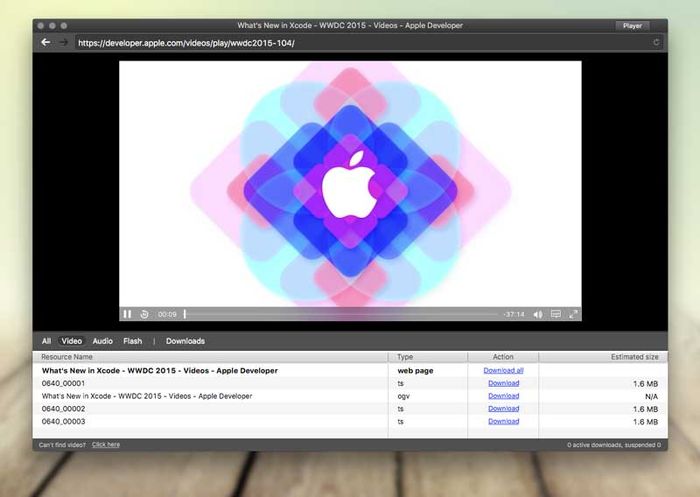The width and height of the screenshot is (700, 497).
Task: Download the 0640_00001 ts file
Action: click(504, 383)
